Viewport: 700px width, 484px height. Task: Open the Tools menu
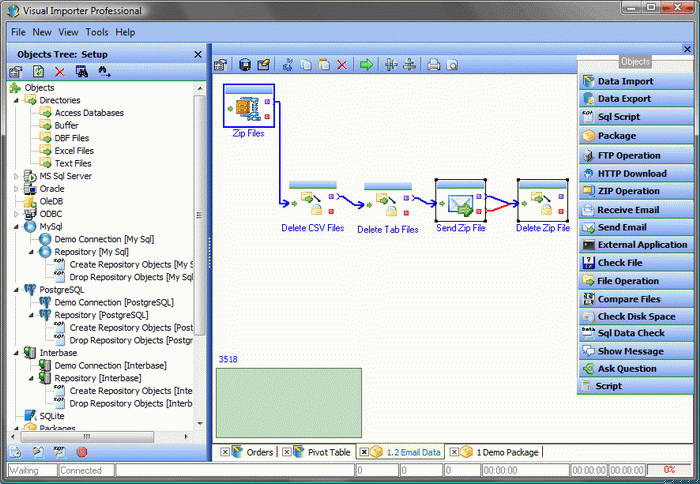tap(97, 32)
